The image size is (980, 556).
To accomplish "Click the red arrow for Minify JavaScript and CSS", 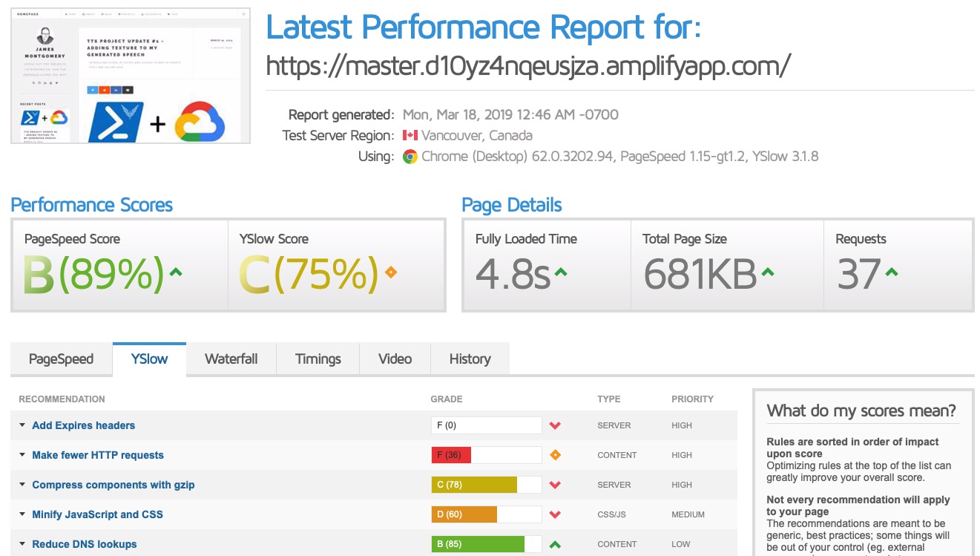I will click(555, 514).
